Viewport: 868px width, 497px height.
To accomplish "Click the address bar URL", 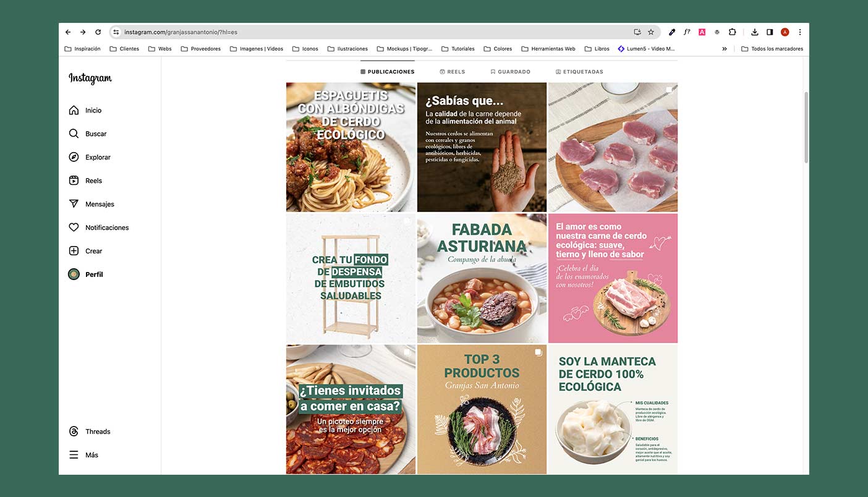I will tap(181, 32).
